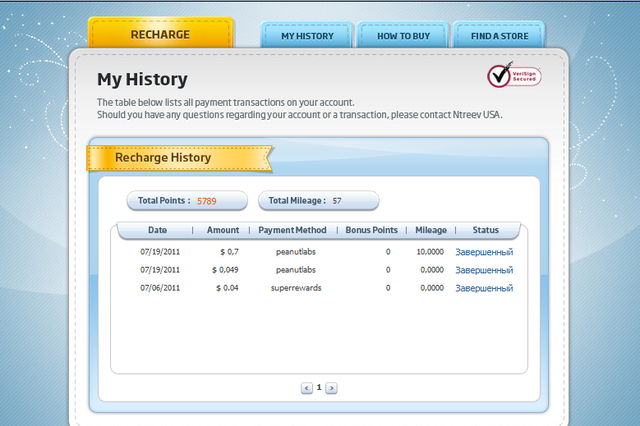640x426 pixels.
Task: Click the Total Mileage indicator
Action: pyautogui.click(x=318, y=201)
